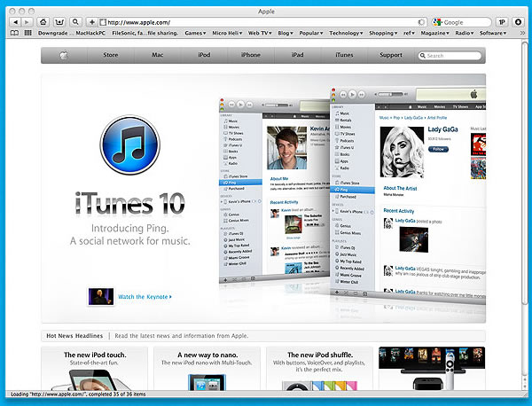Image resolution: width=532 pixels, height=406 pixels.
Task: Click the Hot News Headlines label
Action: pos(74,336)
